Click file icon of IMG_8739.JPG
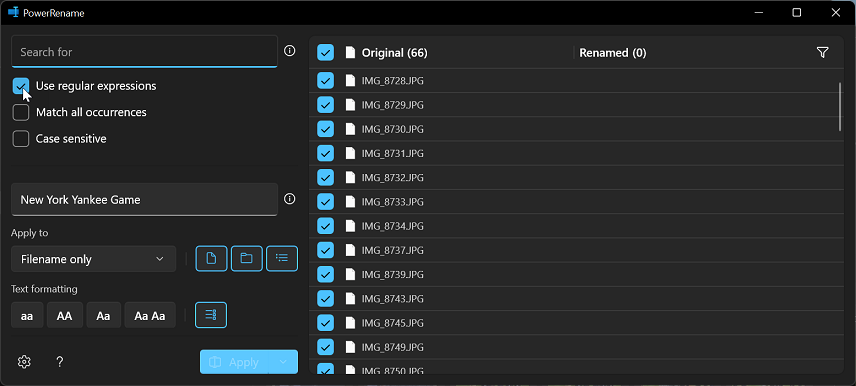 pos(350,274)
